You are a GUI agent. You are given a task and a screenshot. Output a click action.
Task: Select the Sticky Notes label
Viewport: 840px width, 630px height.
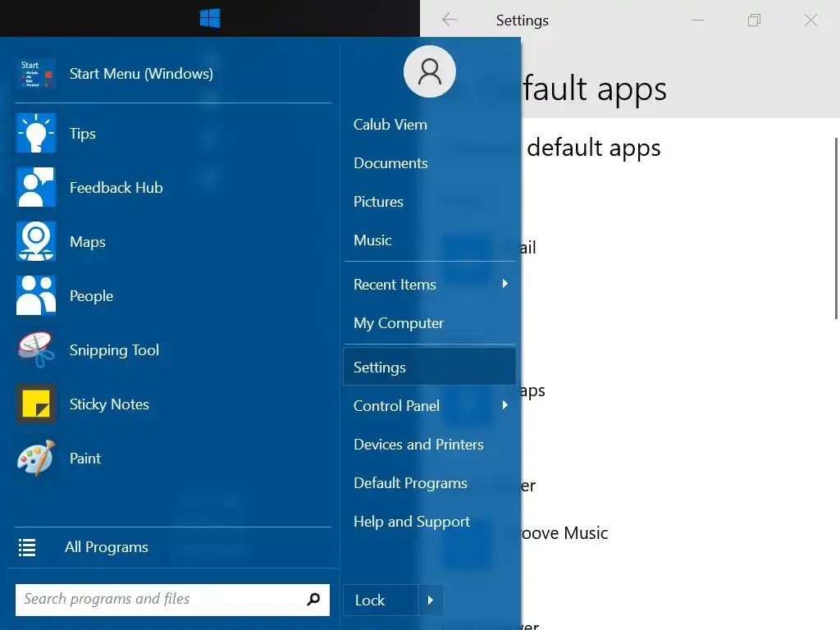[x=109, y=404]
